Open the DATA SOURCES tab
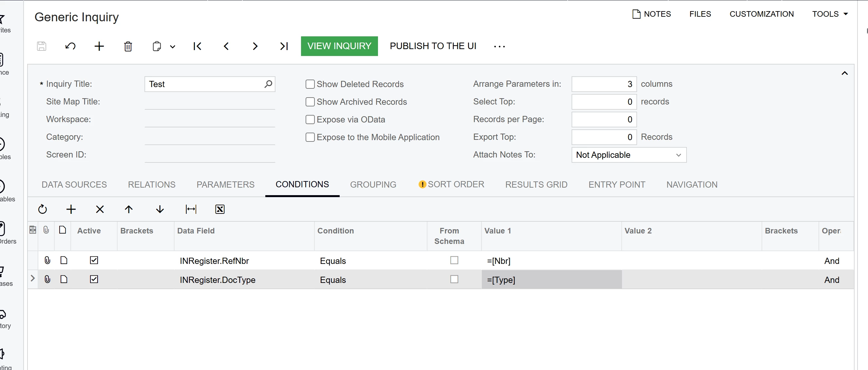Image resolution: width=868 pixels, height=370 pixels. tap(74, 185)
